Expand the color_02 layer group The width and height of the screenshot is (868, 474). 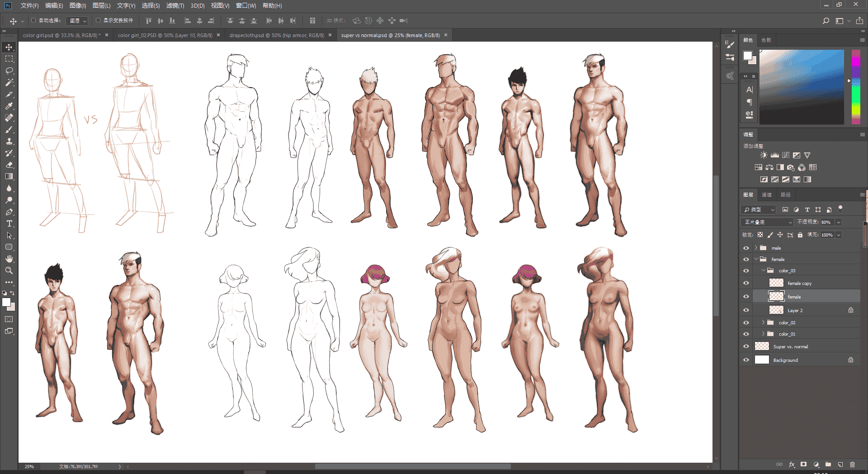click(763, 322)
